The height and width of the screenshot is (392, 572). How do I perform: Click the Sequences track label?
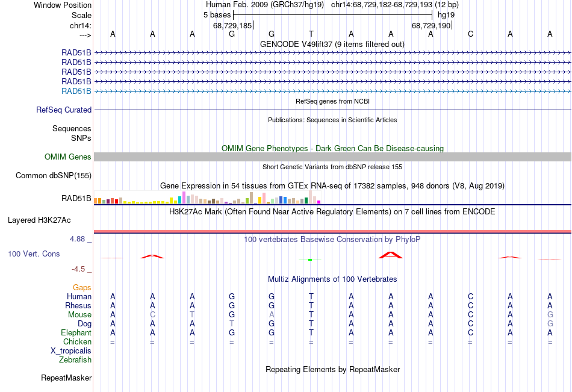72,128
